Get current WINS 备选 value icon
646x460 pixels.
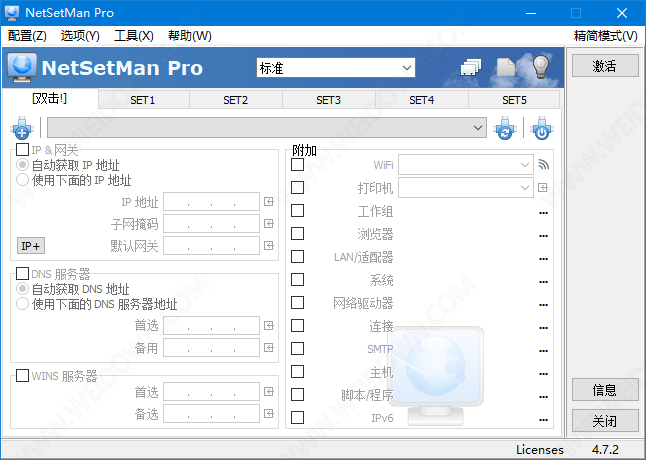[x=269, y=413]
